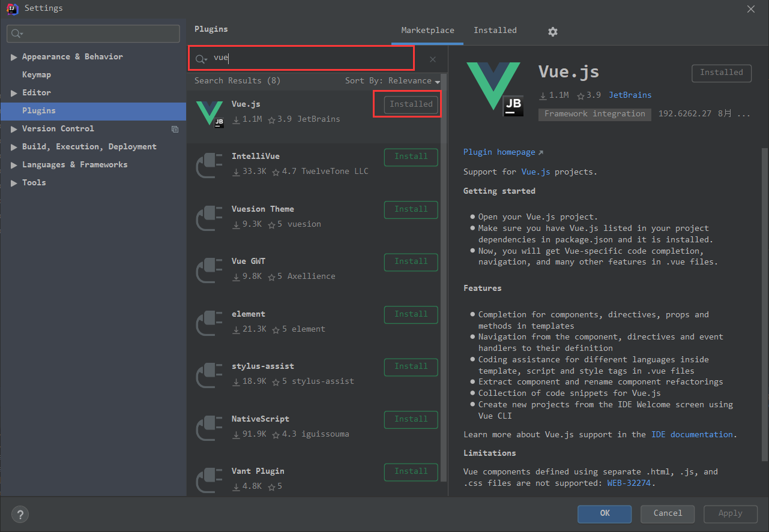
Task: Click the Framework integration tag
Action: coord(595,114)
